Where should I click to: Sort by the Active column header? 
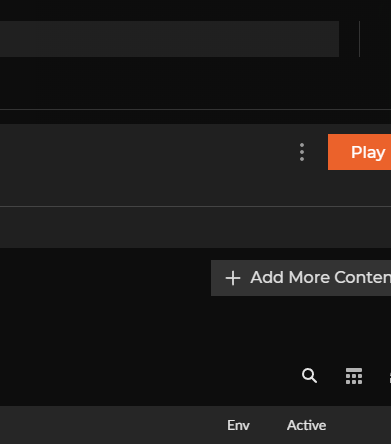click(306, 425)
